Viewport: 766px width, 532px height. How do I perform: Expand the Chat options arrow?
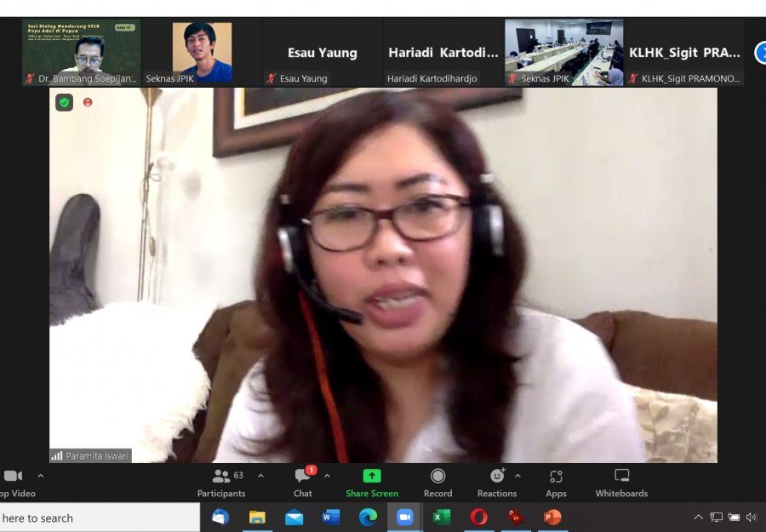click(x=328, y=475)
